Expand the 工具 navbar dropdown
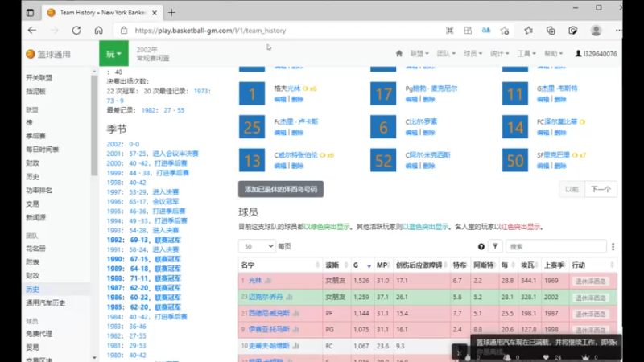Image resolution: width=644 pixels, height=362 pixels. click(x=526, y=53)
